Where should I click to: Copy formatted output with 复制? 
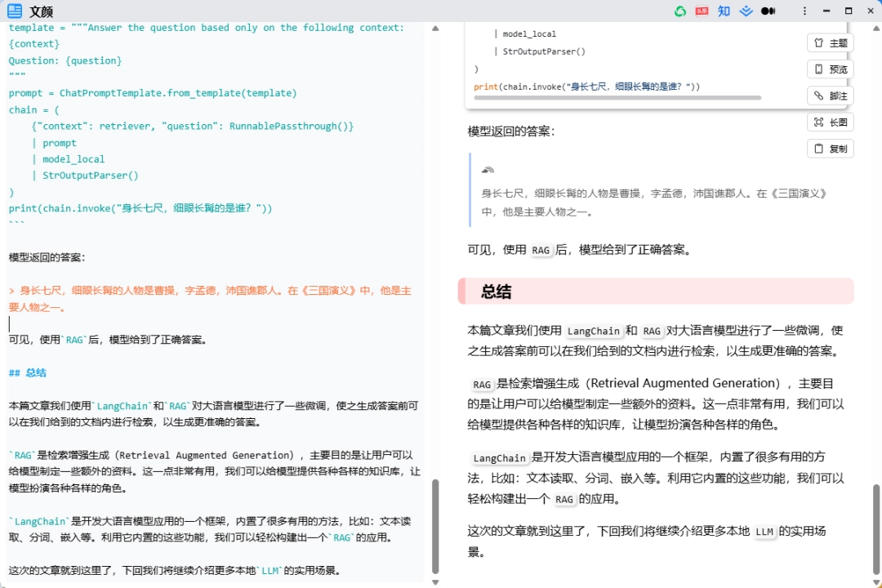830,148
